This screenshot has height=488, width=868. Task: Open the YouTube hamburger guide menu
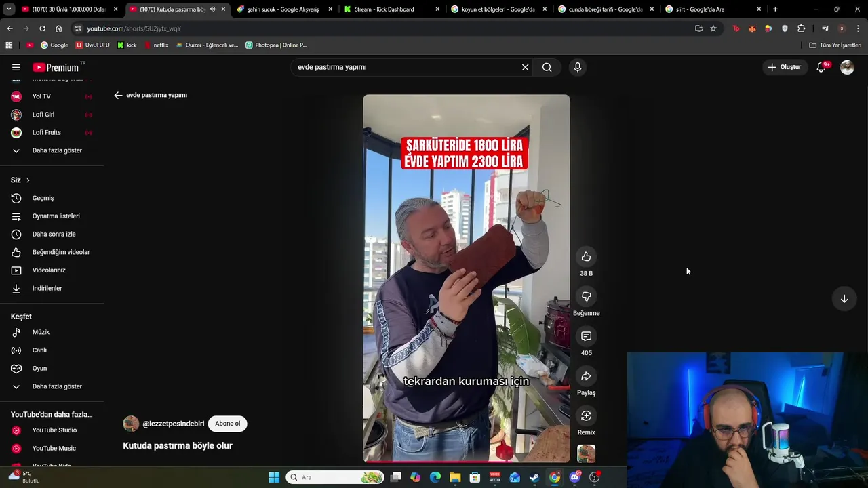point(16,67)
